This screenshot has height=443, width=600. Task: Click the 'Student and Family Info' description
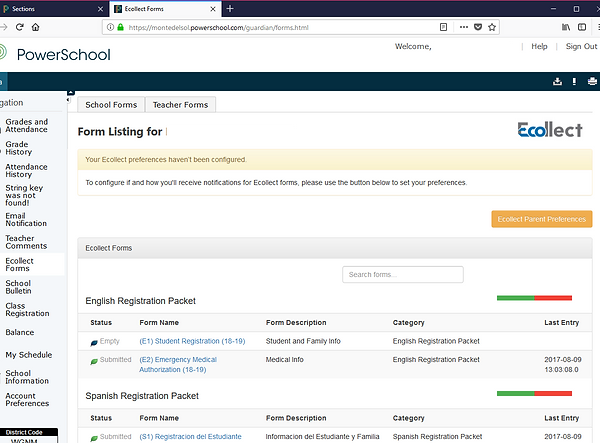click(x=303, y=341)
